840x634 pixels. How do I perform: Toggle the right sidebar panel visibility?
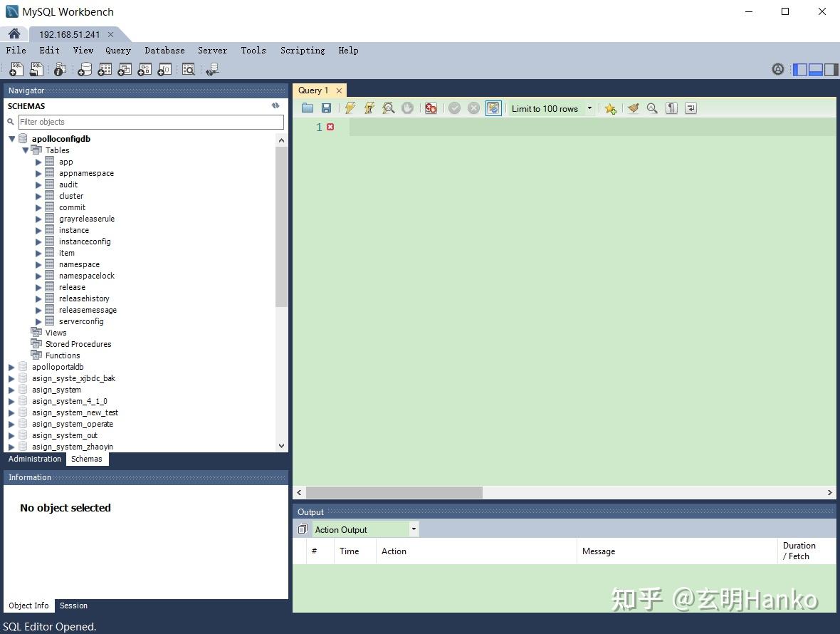click(831, 69)
